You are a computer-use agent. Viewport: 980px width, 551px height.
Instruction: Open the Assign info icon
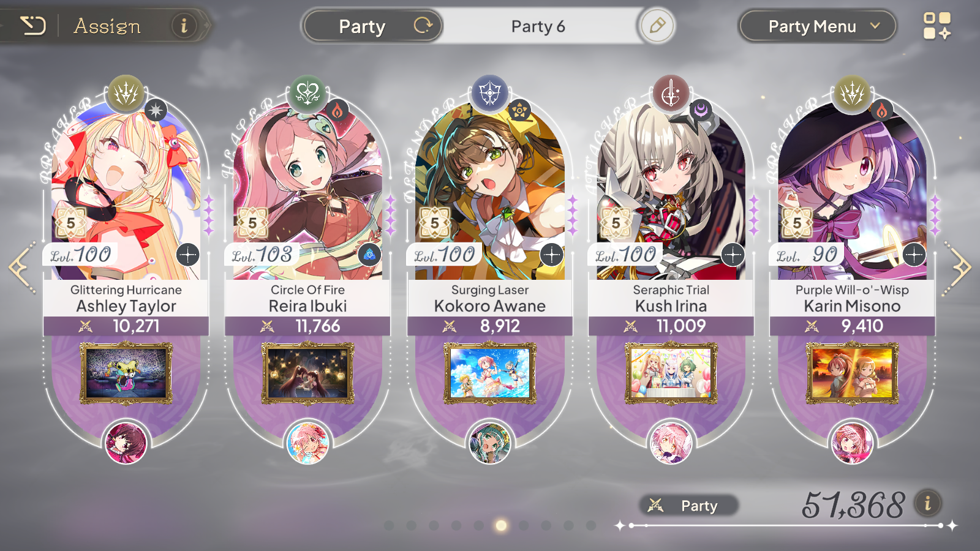coord(184,26)
